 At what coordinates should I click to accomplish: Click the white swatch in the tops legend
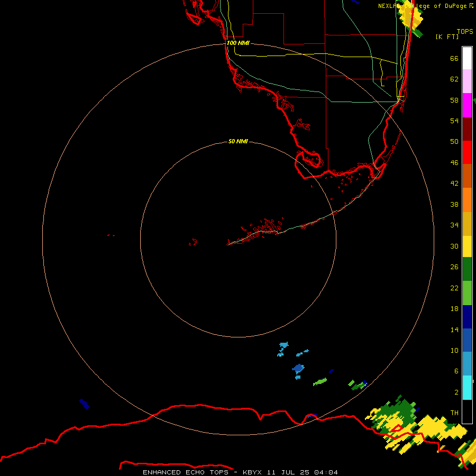[x=467, y=58]
